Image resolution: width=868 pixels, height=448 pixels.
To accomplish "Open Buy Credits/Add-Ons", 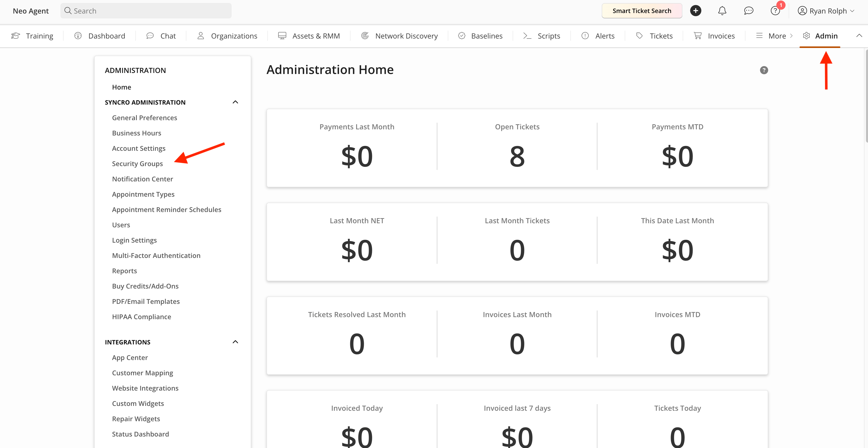I will click(x=145, y=286).
